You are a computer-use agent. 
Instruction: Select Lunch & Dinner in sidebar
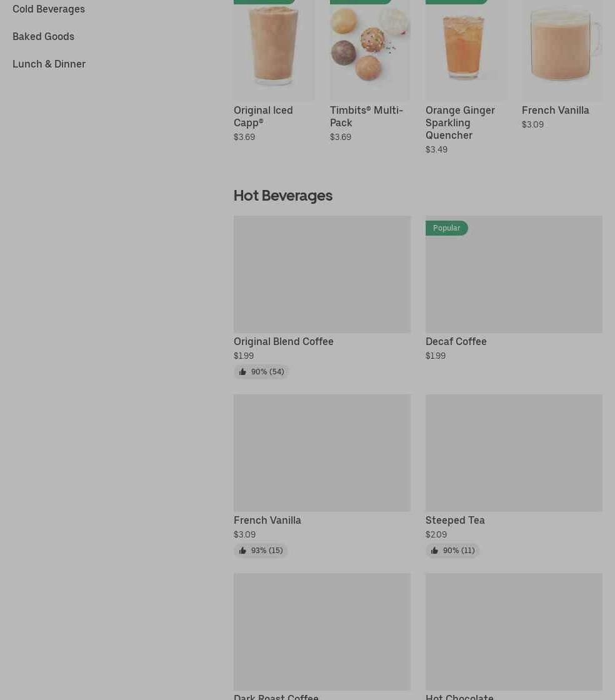(49, 64)
